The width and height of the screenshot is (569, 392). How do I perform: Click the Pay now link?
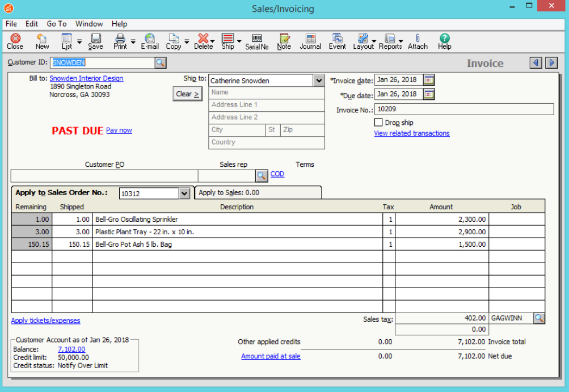[119, 130]
